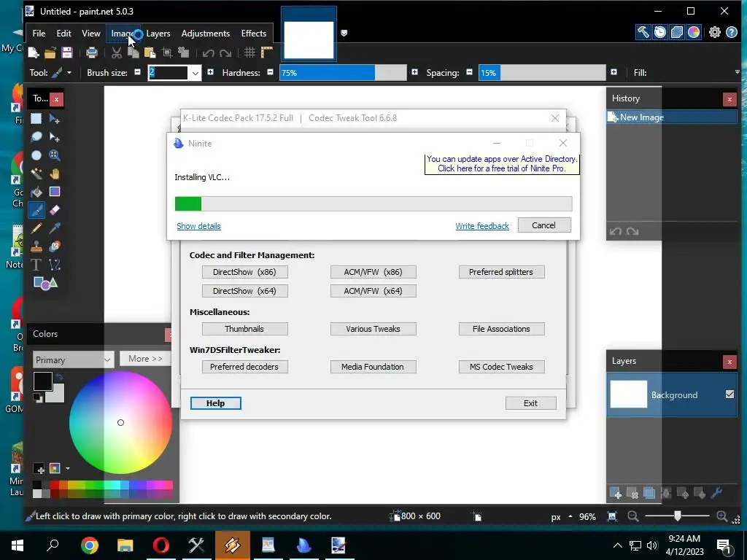This screenshot has height=560, width=747.
Task: Click the Help button in Codec Tweak Tool
Action: [215, 403]
